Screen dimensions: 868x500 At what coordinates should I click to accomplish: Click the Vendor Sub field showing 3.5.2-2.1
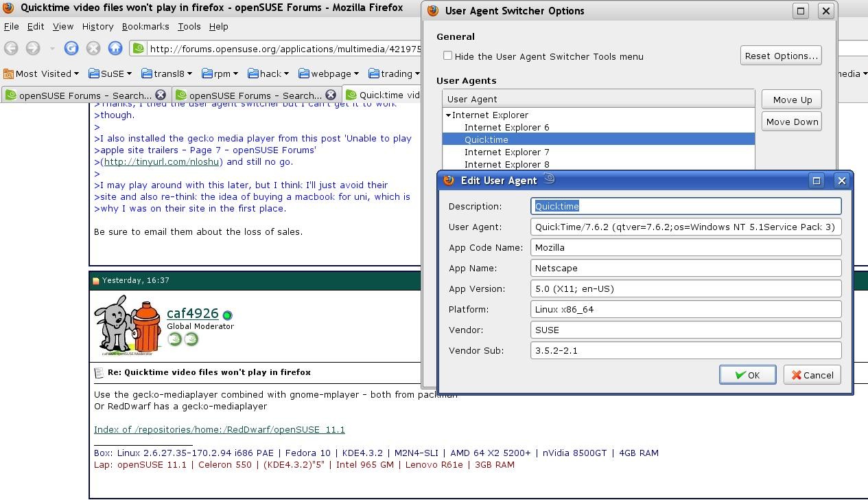pos(686,350)
